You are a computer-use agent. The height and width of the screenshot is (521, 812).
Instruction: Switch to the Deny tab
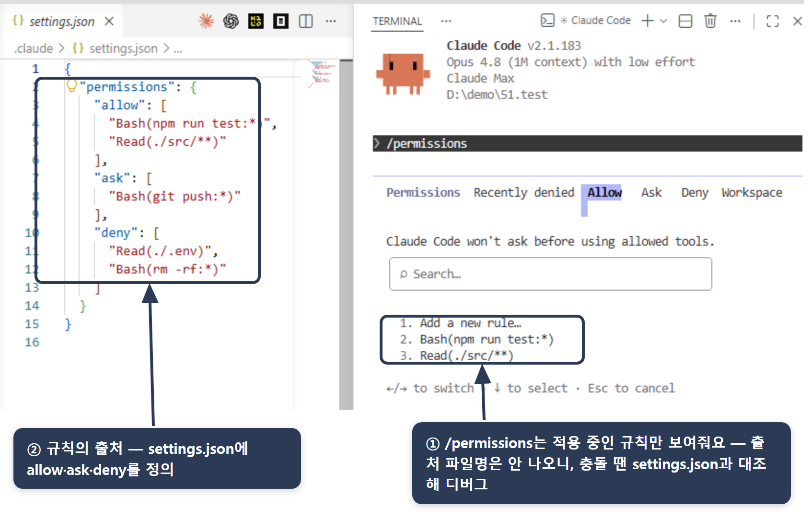[695, 192]
